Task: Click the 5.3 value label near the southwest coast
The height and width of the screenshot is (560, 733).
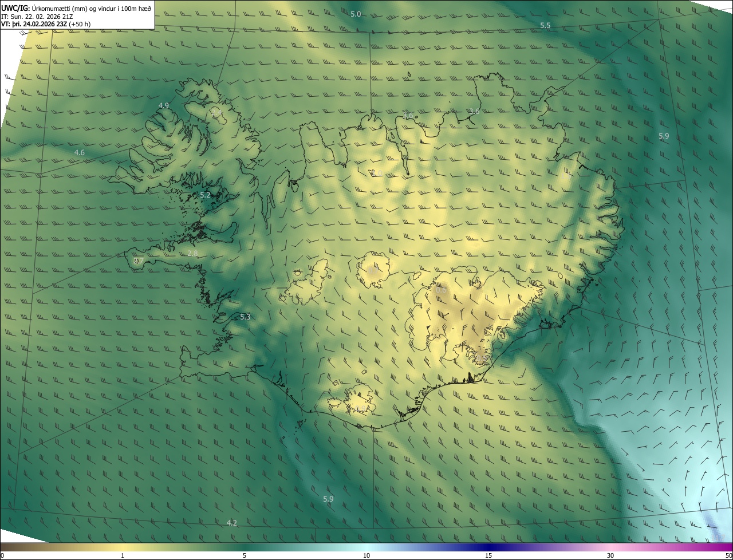Action: pyautogui.click(x=245, y=317)
